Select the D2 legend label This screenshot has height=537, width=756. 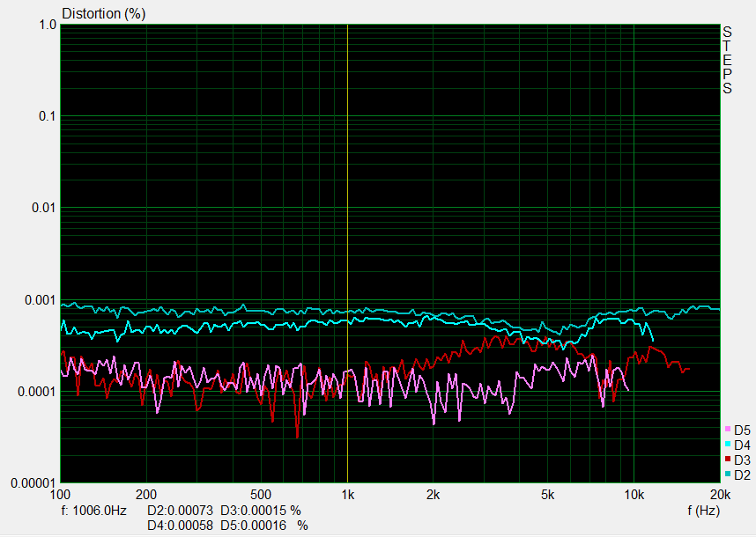[742, 474]
